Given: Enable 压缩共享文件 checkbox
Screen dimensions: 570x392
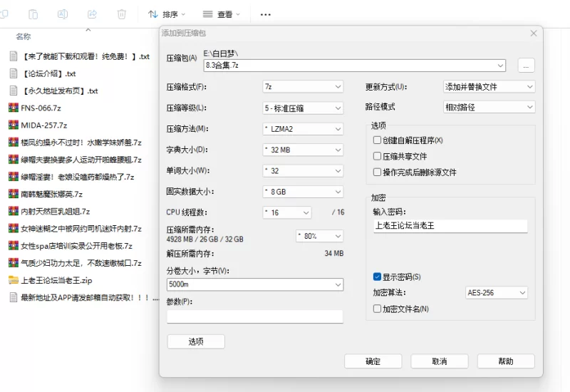Looking at the screenshot, I should (x=377, y=156).
